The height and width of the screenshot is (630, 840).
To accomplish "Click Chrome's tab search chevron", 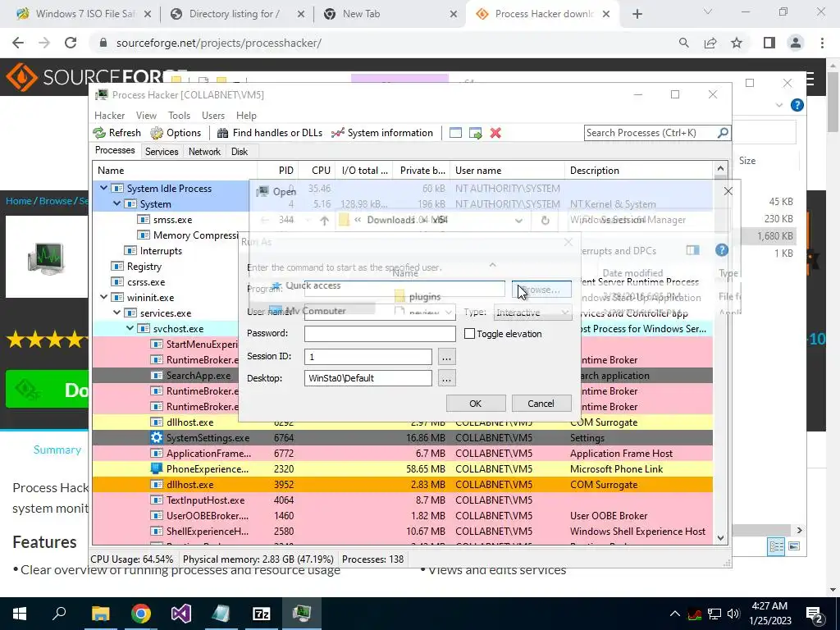I will 708,11.
